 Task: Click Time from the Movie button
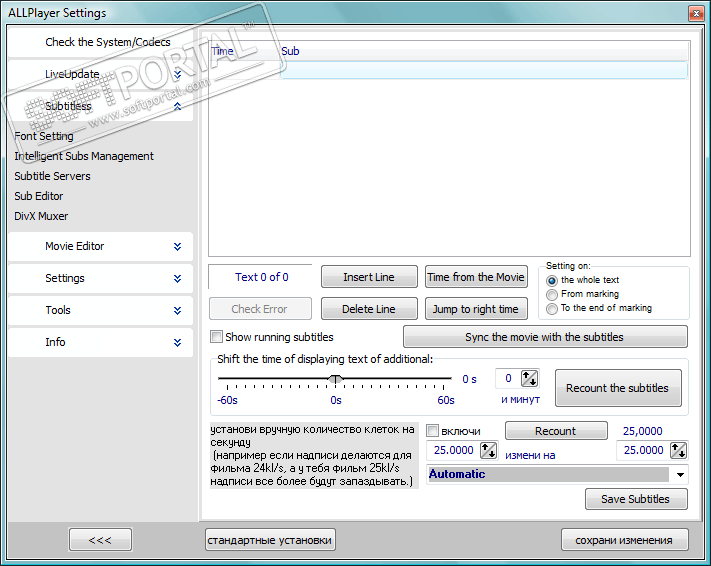(476, 277)
